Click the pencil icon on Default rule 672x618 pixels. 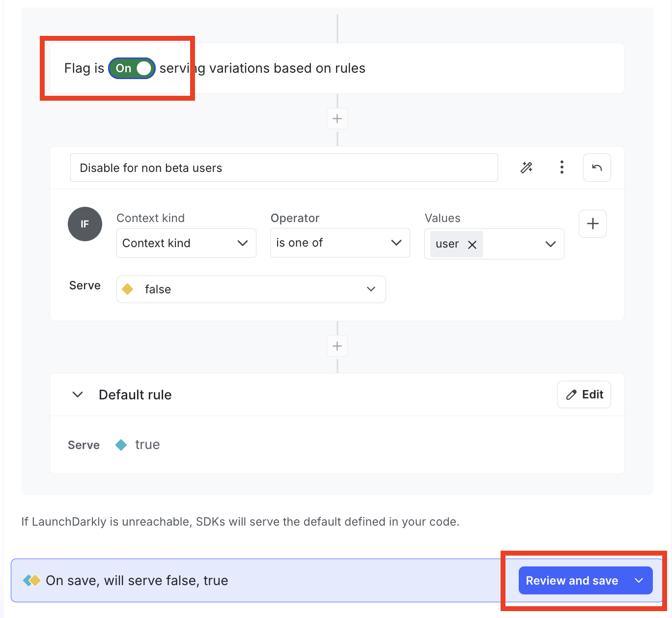coord(571,394)
